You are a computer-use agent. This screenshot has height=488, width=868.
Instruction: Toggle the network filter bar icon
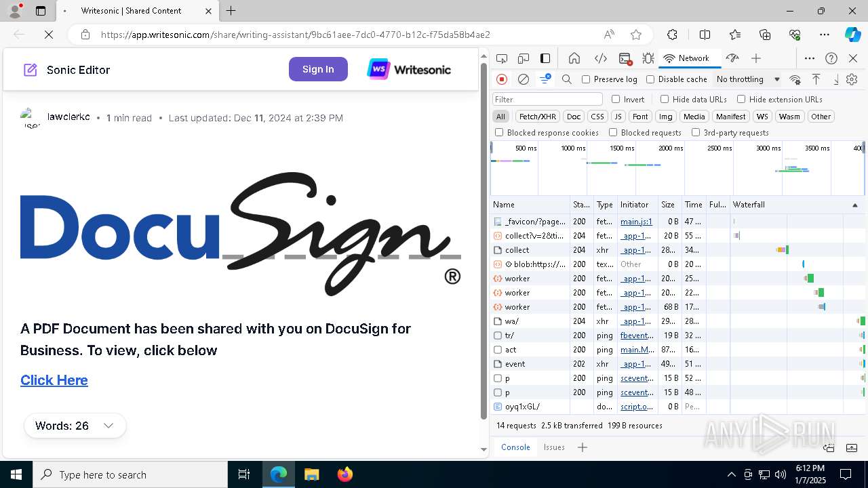tap(545, 79)
